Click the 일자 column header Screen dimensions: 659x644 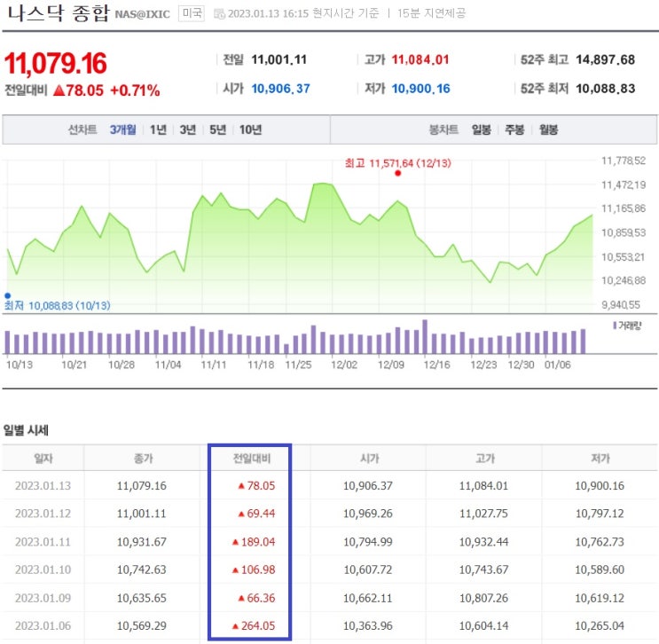point(43,459)
